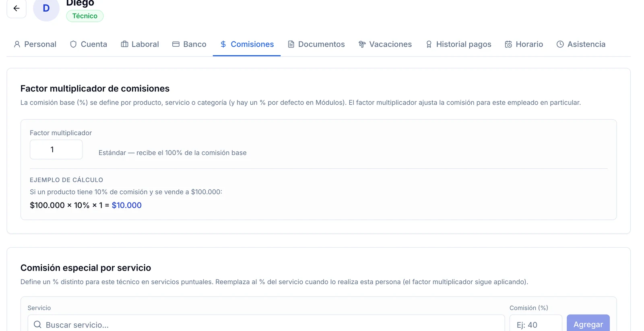
Task: Open the Personal tab
Action: [35, 44]
